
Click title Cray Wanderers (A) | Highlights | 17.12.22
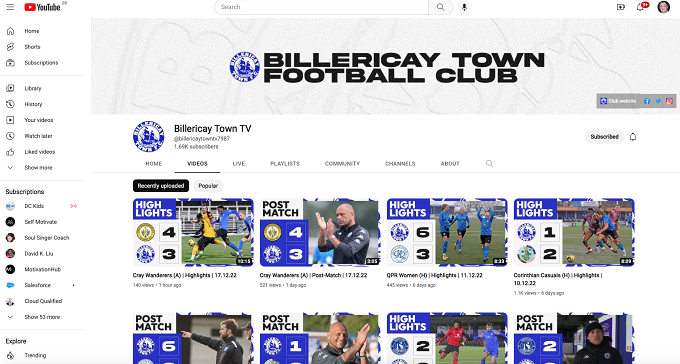(x=185, y=275)
